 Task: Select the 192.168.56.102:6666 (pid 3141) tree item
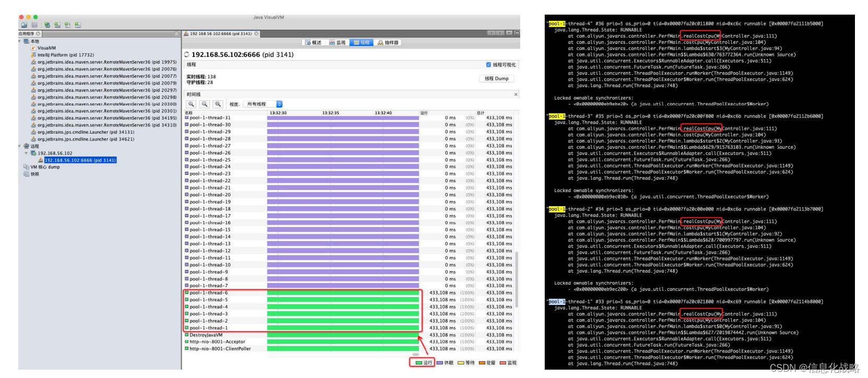(x=80, y=160)
